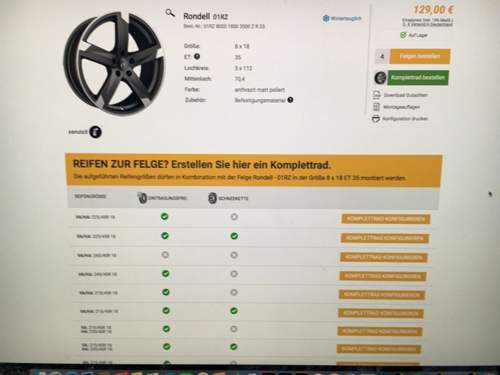Screen dimensions: 500x375
Task: Click the anthrazit matt poliert color value
Action: point(260,90)
